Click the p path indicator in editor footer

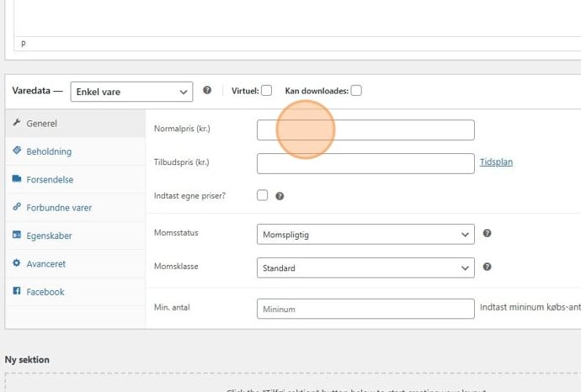[24, 43]
